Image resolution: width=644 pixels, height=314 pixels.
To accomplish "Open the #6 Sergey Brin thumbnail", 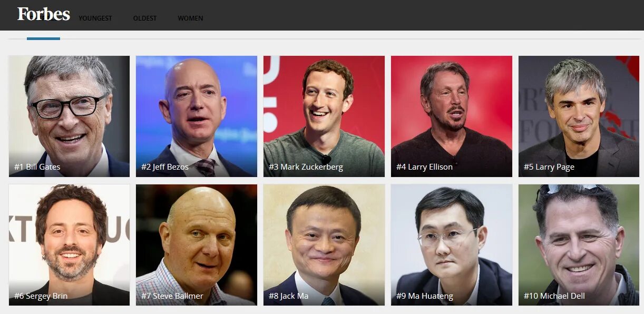I will 69,245.
